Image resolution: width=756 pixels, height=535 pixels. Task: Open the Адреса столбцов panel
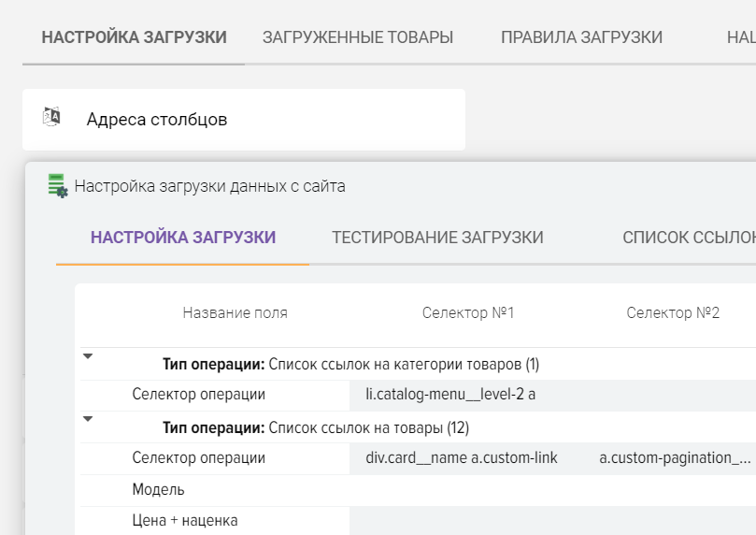pyautogui.click(x=157, y=120)
